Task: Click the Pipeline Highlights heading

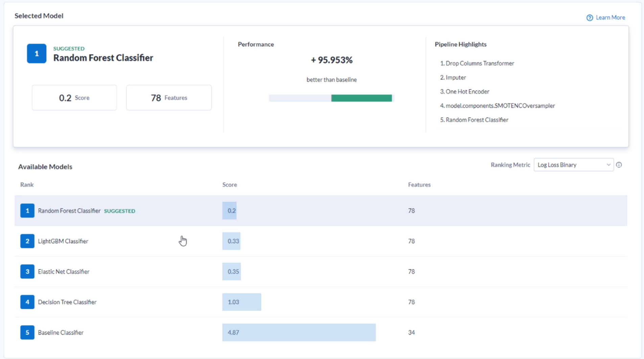Action: [x=460, y=44]
